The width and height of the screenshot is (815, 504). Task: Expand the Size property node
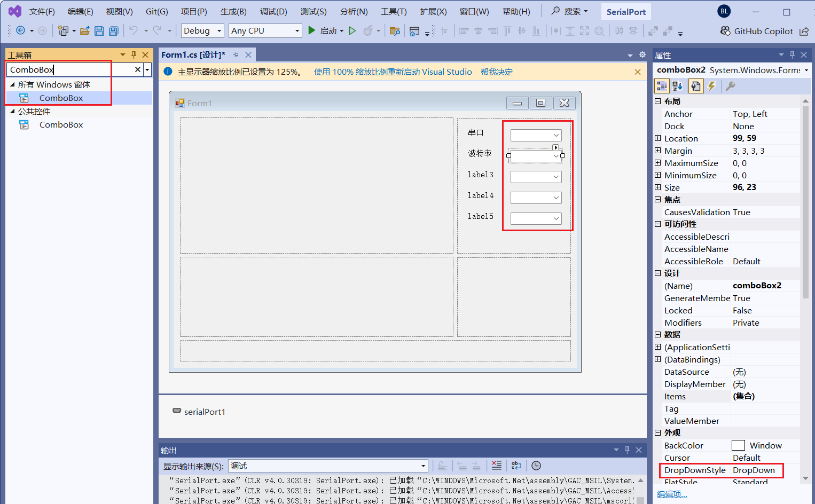click(658, 187)
